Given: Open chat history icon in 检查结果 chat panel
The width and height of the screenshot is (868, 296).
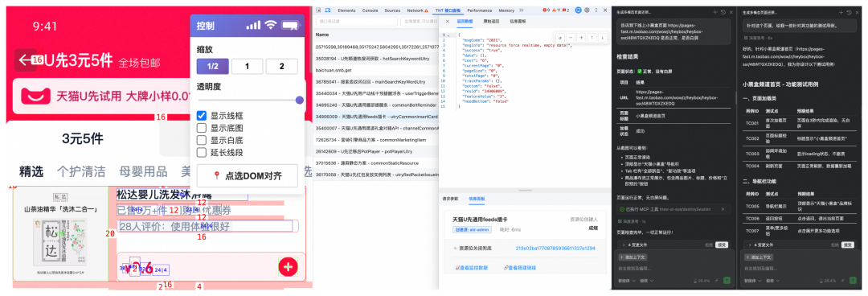Looking at the screenshot, I should (723, 12).
